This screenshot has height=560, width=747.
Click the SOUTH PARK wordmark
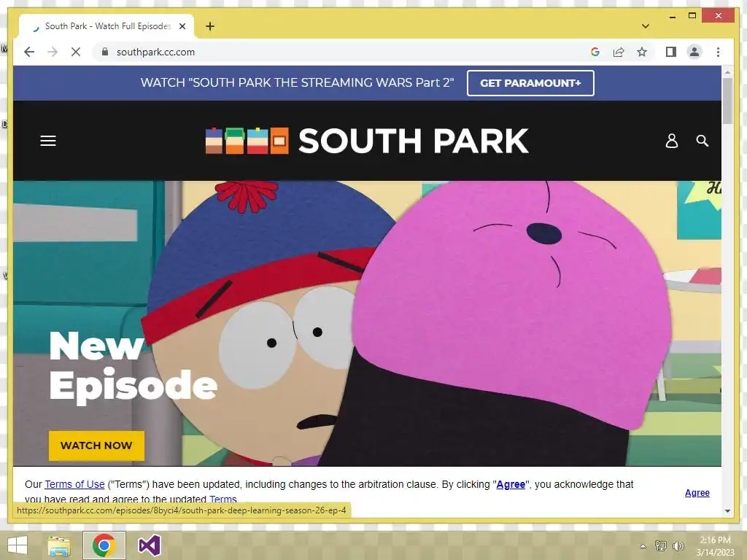(x=413, y=141)
